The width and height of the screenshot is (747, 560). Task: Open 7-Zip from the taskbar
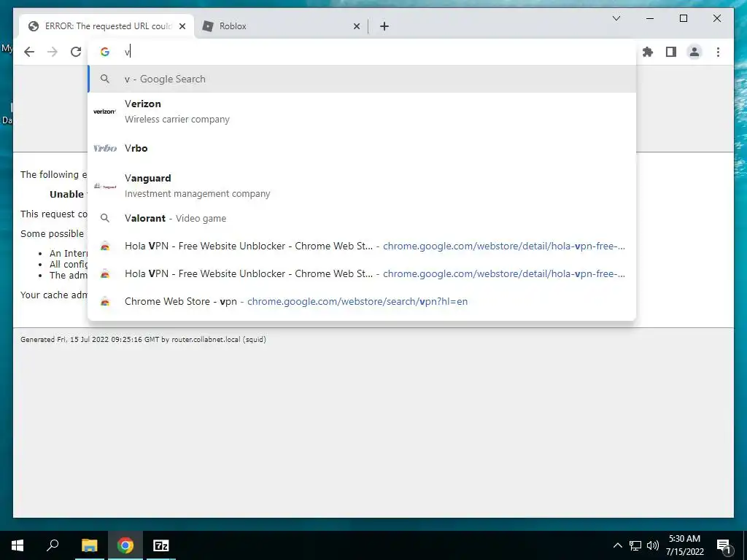click(x=161, y=545)
